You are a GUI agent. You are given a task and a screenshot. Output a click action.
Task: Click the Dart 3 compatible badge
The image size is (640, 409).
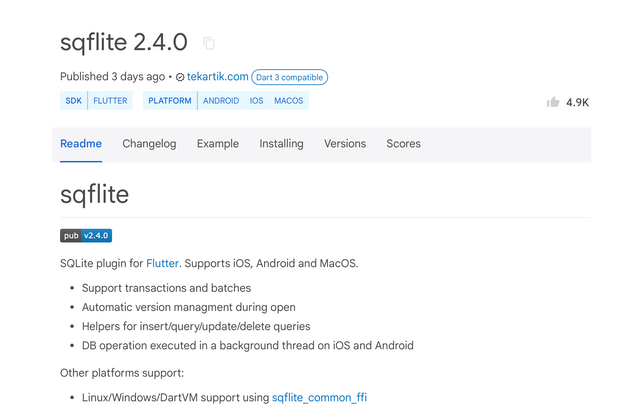(x=289, y=77)
